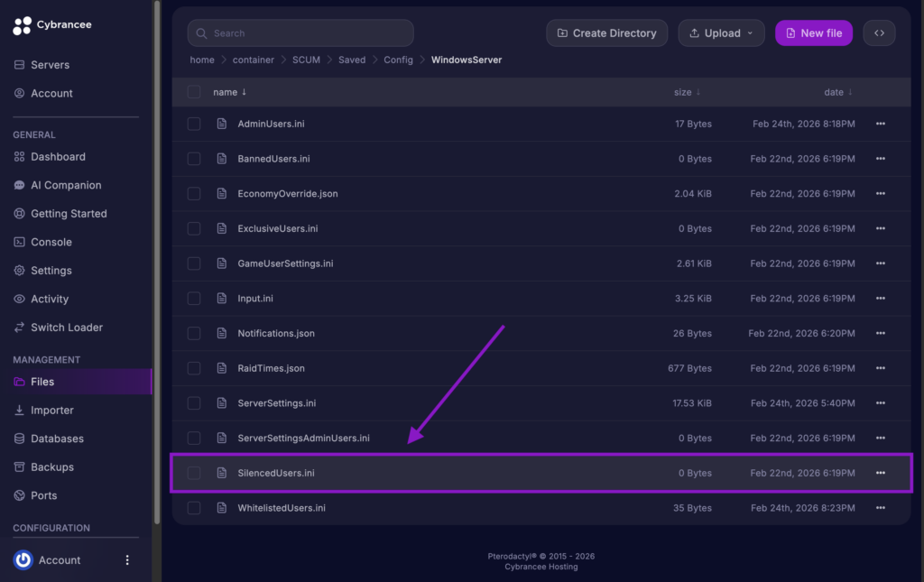Screen dimensions: 924x582
Task: View the Ports configuration
Action: click(41, 495)
